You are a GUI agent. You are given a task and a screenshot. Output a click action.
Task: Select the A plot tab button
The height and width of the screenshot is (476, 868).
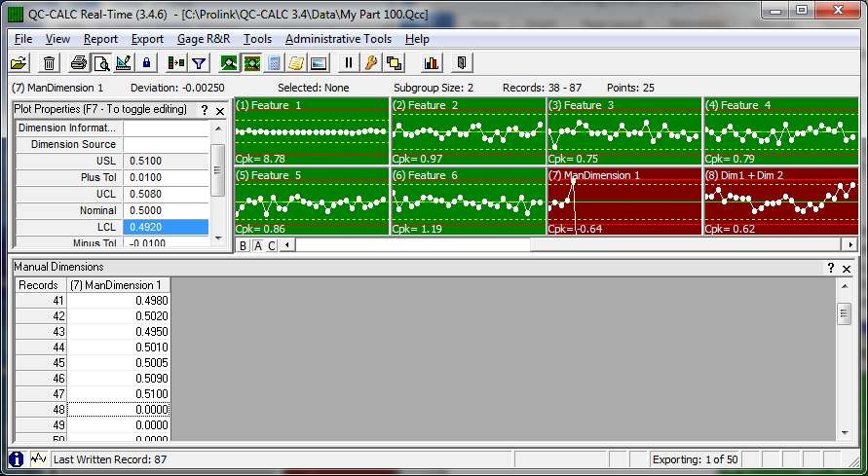pyautogui.click(x=258, y=245)
